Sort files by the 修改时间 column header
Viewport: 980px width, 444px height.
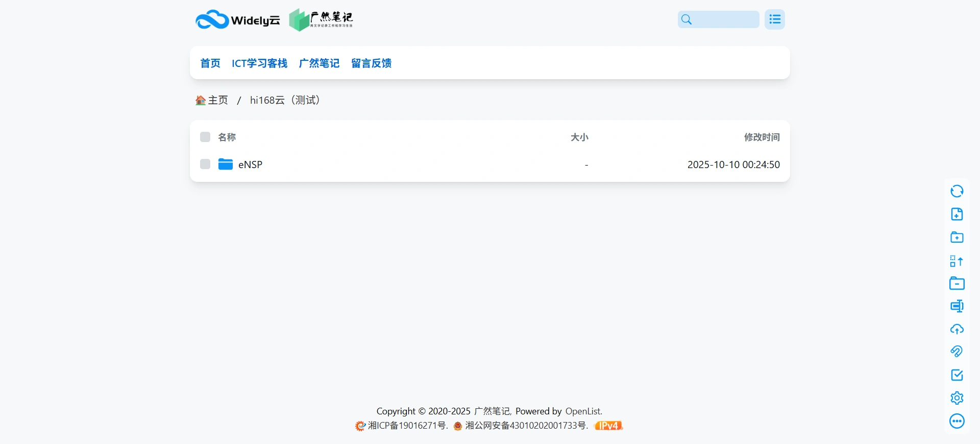click(x=762, y=137)
